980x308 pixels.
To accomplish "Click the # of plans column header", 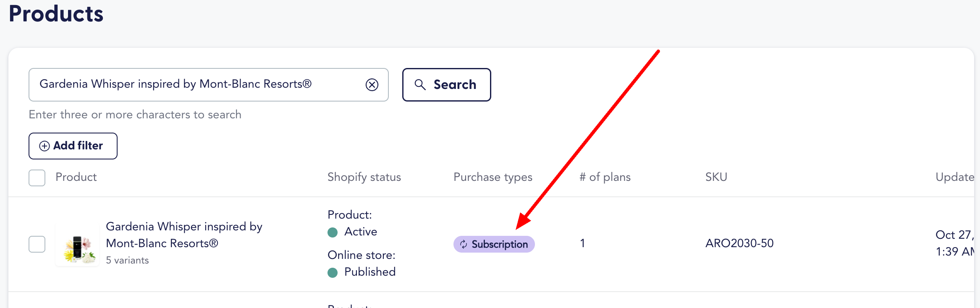I will click(605, 177).
